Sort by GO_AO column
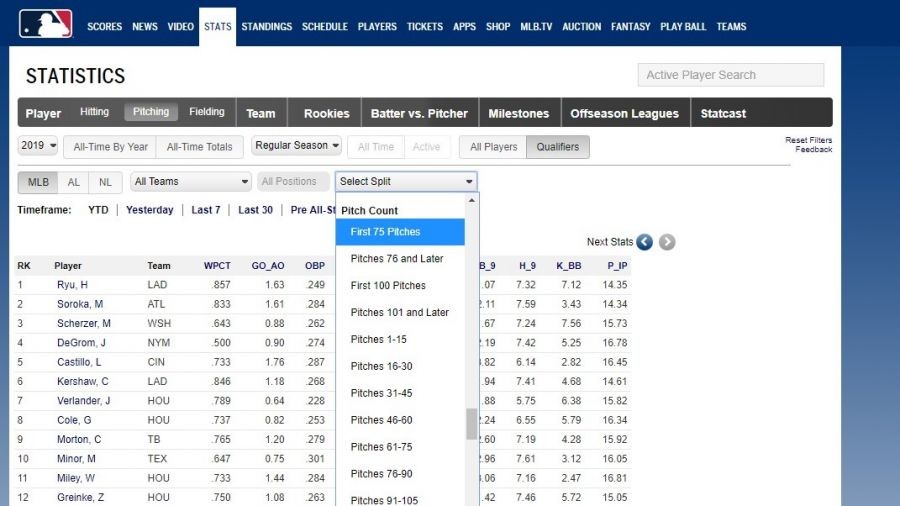This screenshot has height=506, width=900. pos(268,266)
